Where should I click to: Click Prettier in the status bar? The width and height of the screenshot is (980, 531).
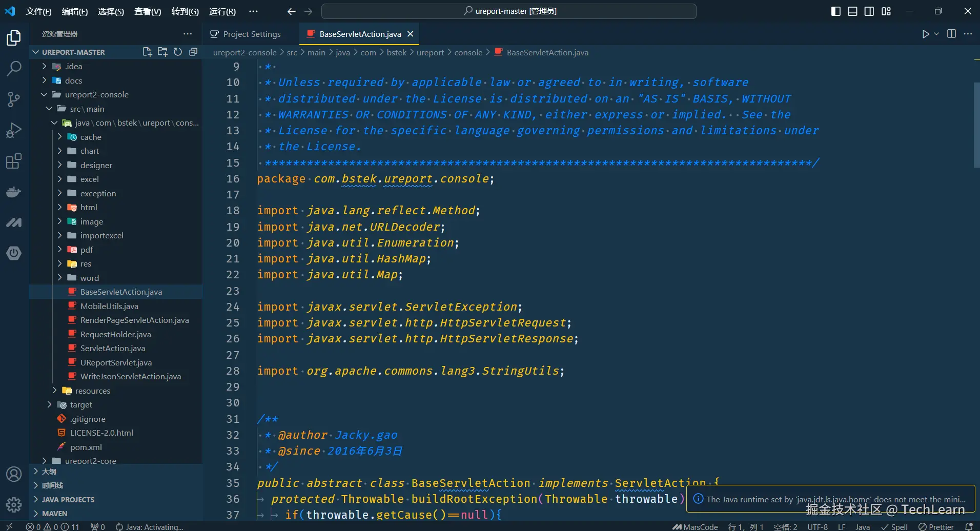click(936, 527)
